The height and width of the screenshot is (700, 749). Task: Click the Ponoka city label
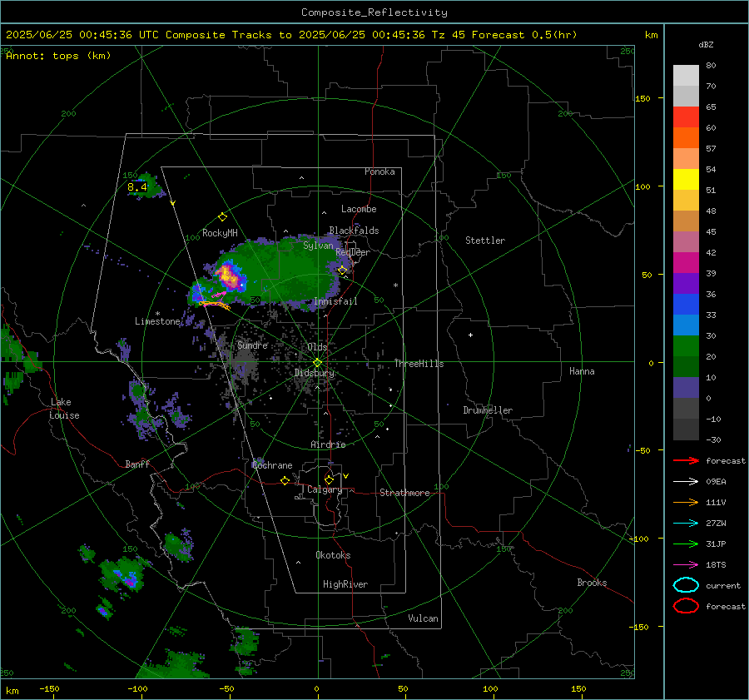click(x=379, y=171)
